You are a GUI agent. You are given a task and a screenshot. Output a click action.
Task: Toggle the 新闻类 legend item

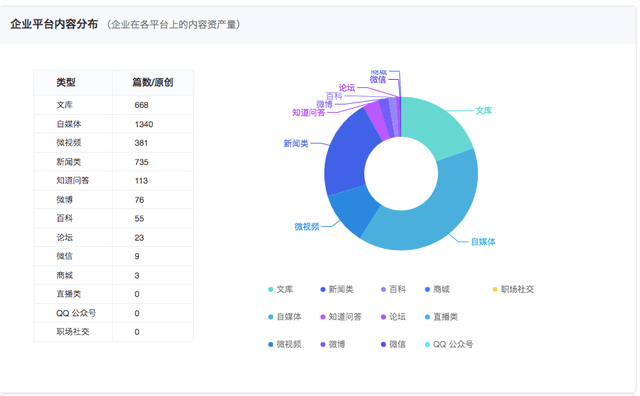pyautogui.click(x=337, y=289)
